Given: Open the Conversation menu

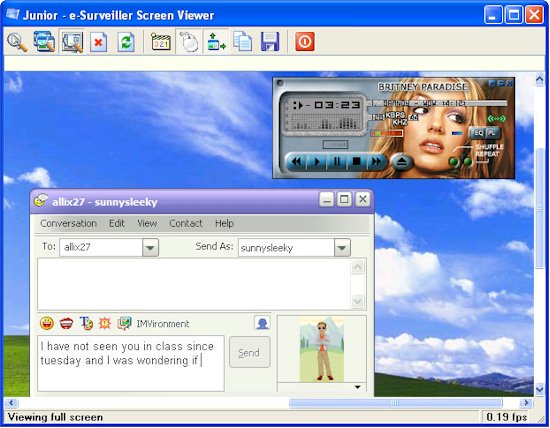Looking at the screenshot, I should [68, 223].
